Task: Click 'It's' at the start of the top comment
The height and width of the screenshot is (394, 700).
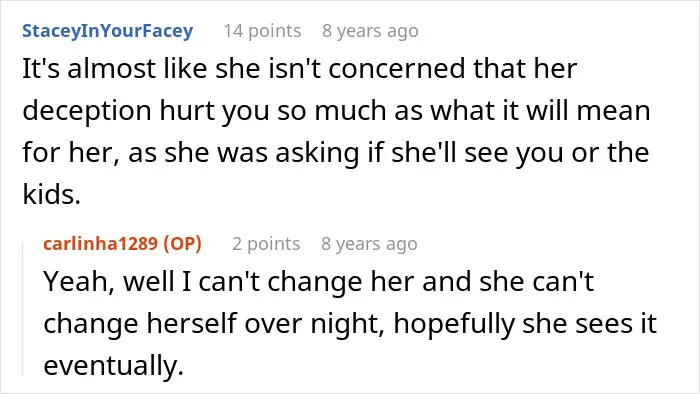Action: coord(41,69)
